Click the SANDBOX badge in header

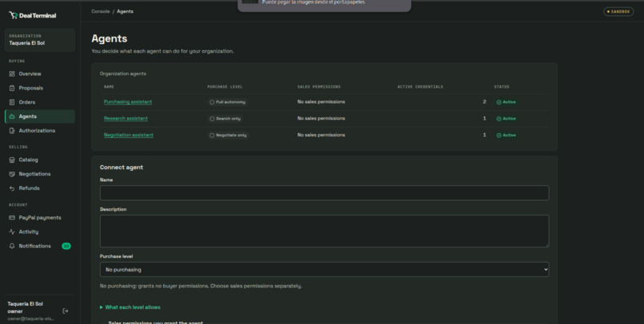618,12
